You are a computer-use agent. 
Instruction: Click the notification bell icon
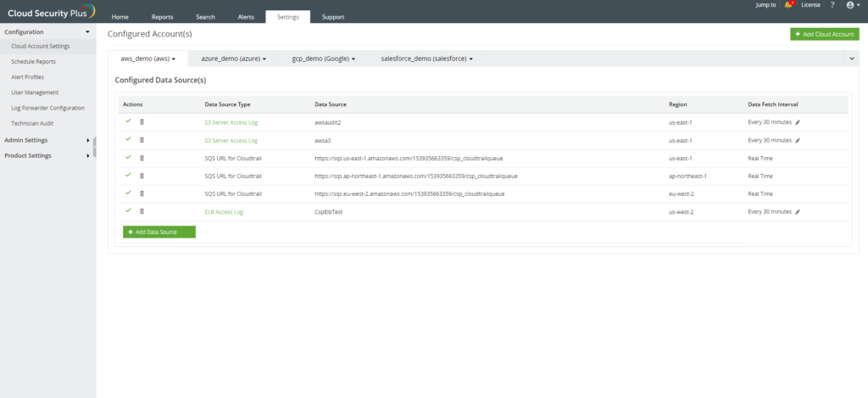click(x=788, y=5)
